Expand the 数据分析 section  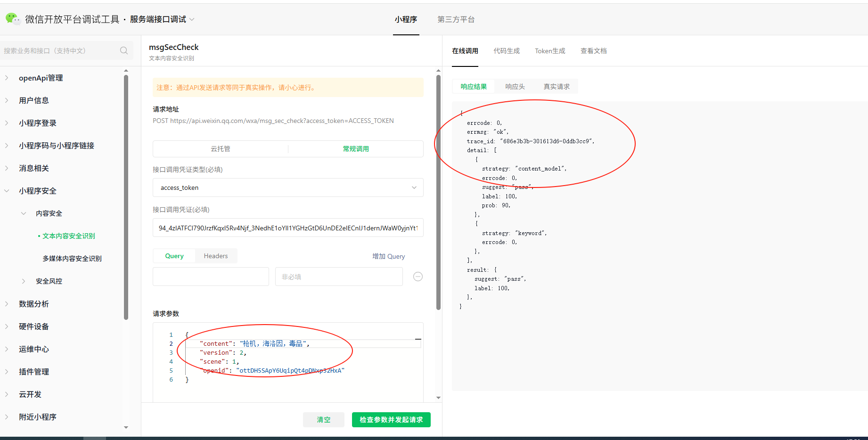(x=7, y=304)
